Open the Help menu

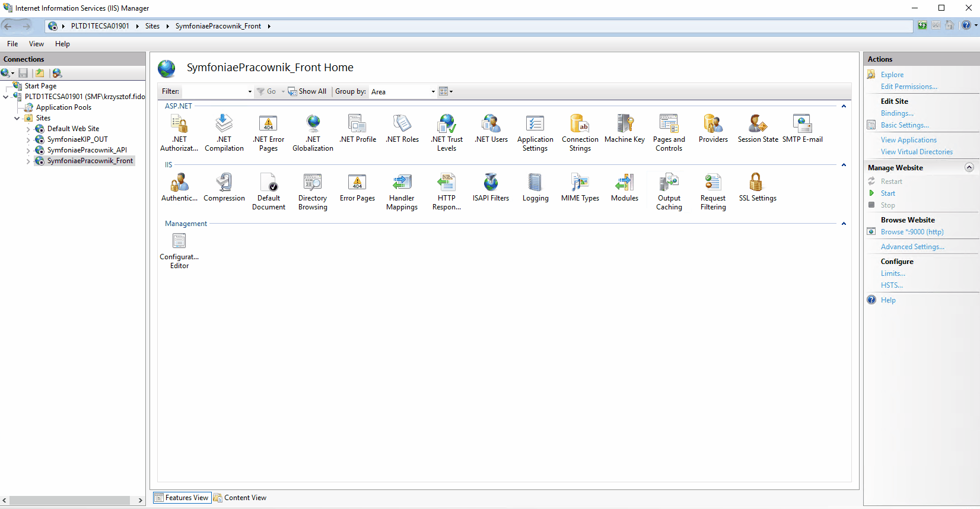[62, 44]
